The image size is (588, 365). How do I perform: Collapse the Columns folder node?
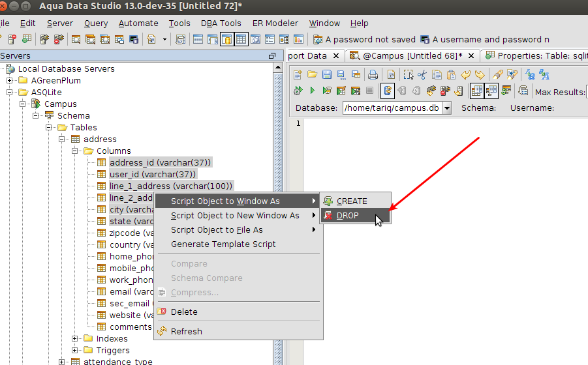coord(75,151)
